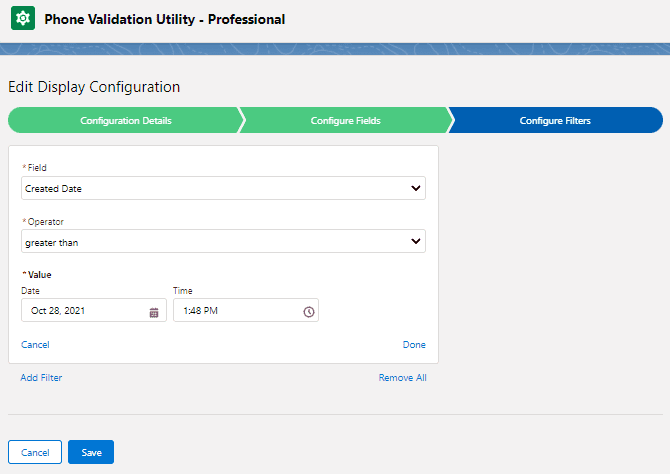Screen dimensions: 670x474
Task: Open the clock time picker icon
Action: tap(308, 312)
